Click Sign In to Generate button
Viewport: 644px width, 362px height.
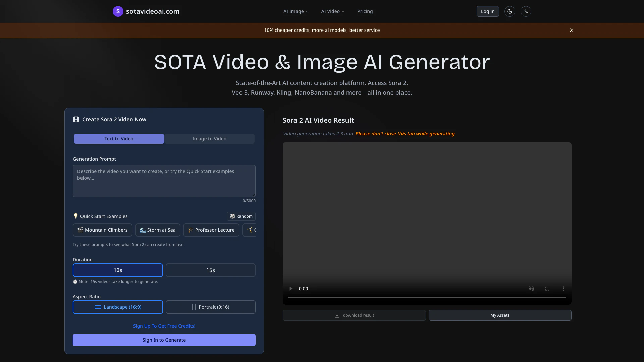click(164, 340)
